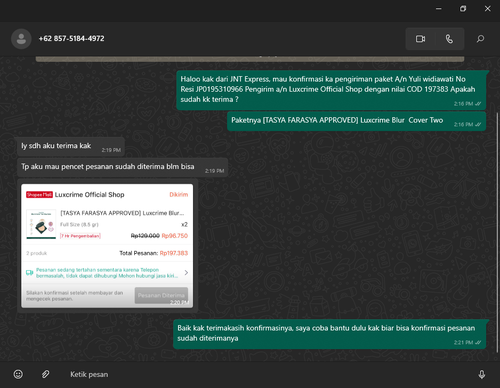Click the delivery truck status icon
Screen dimensions: 500x388
[x=30, y=273]
